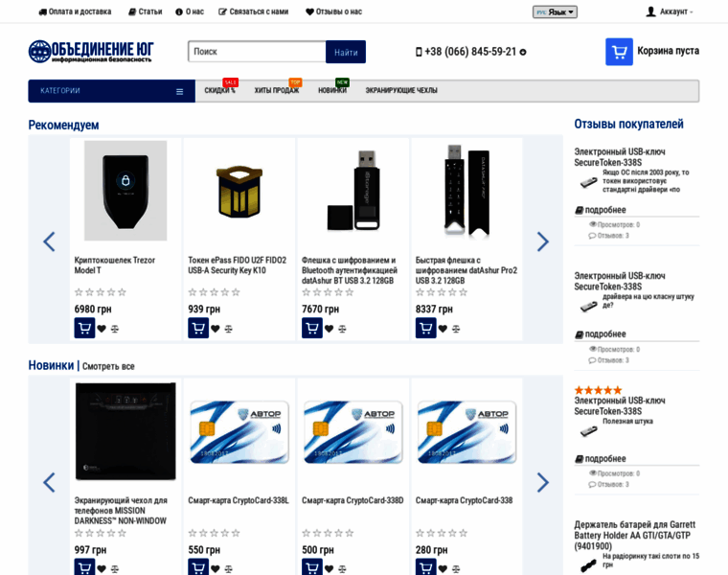Open the Mission Darkness case product image

pos(125,431)
